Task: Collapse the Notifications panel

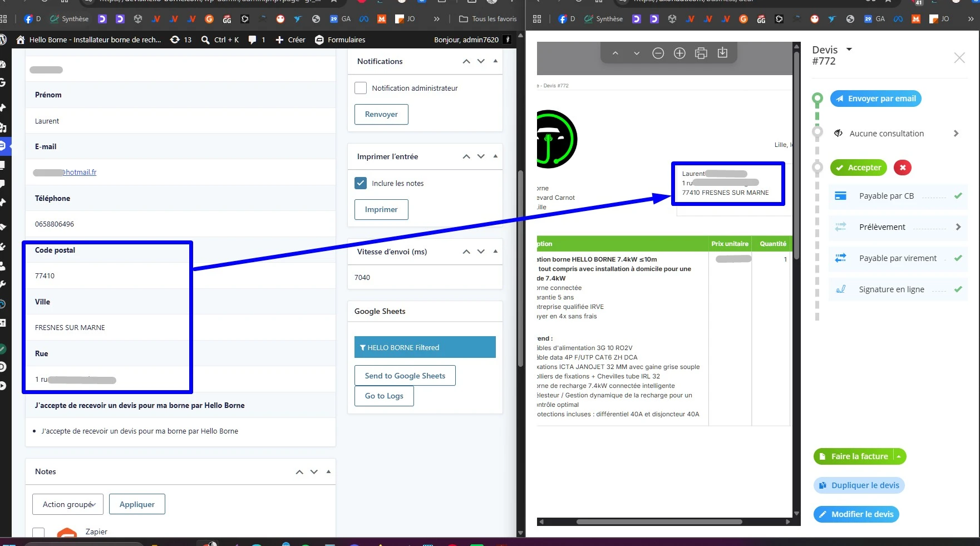Action: [495, 61]
